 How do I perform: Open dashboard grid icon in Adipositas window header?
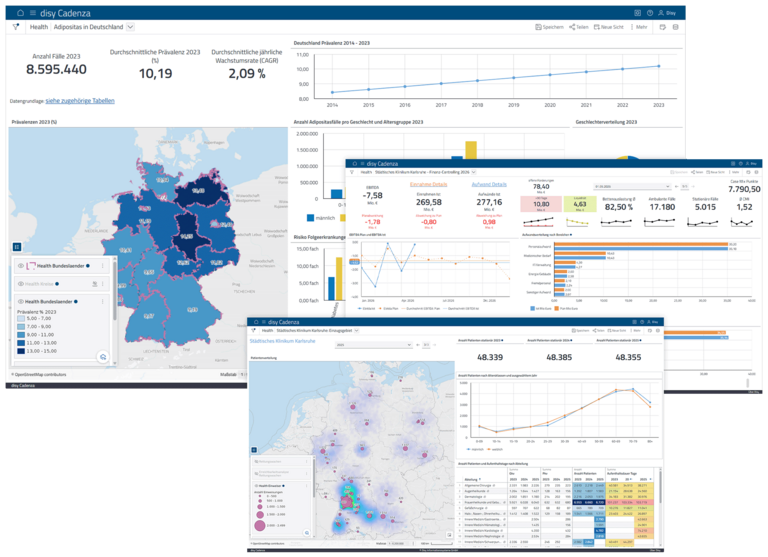pos(637,13)
